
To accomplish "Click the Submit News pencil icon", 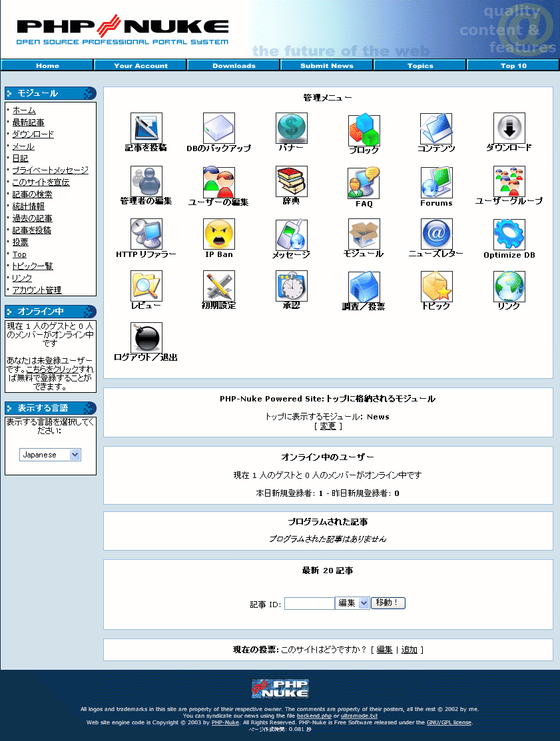I will 146,129.
